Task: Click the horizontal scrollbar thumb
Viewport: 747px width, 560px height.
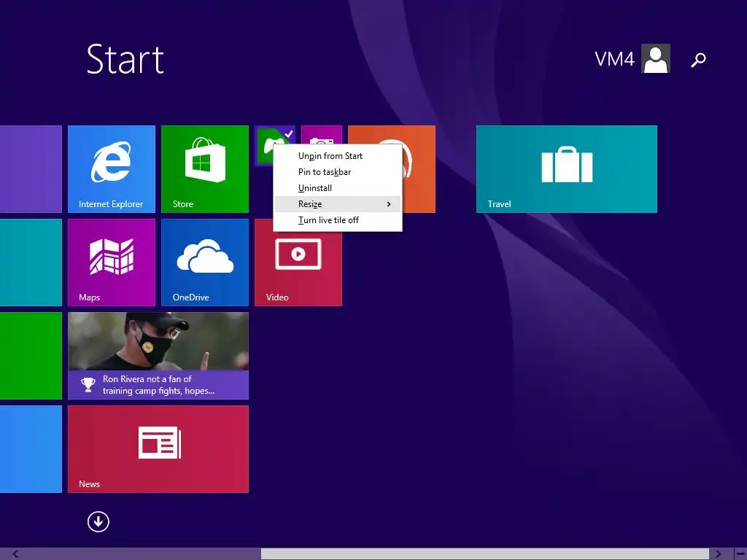Action: tap(485, 554)
